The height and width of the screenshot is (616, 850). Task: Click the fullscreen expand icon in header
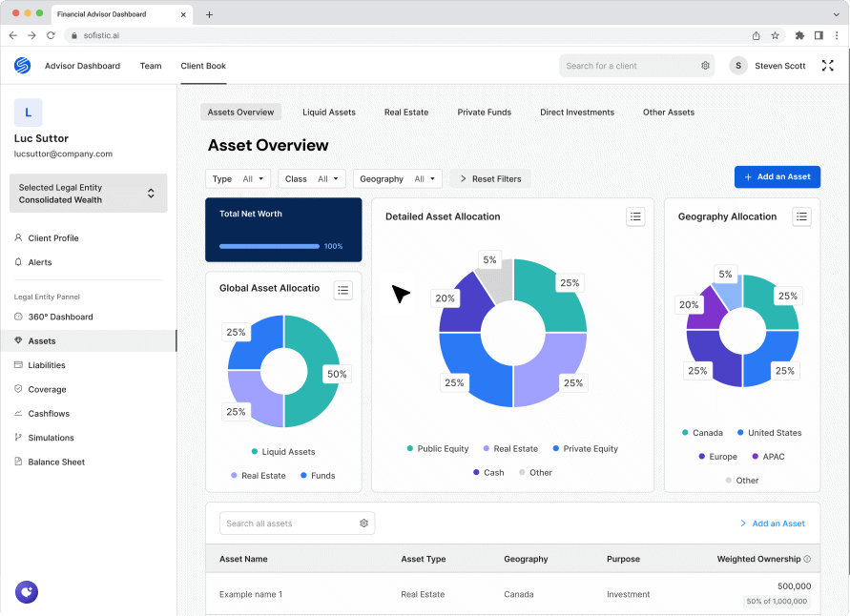[x=827, y=66]
